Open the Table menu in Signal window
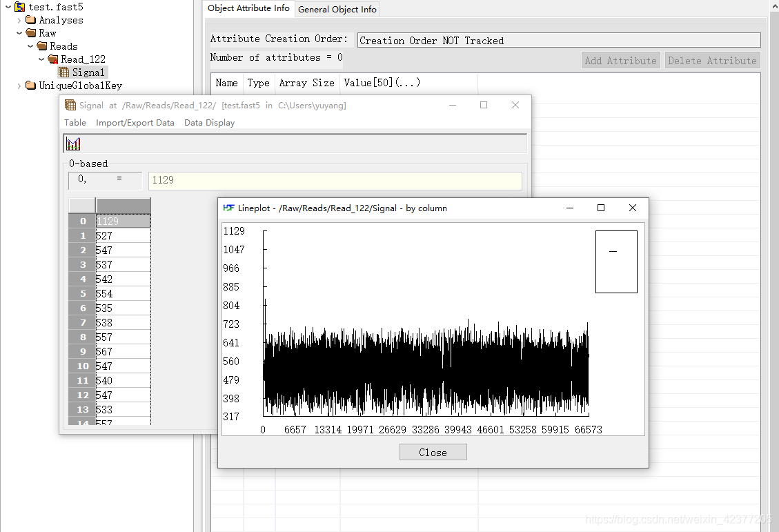Image resolution: width=779 pixels, height=532 pixels. click(75, 123)
